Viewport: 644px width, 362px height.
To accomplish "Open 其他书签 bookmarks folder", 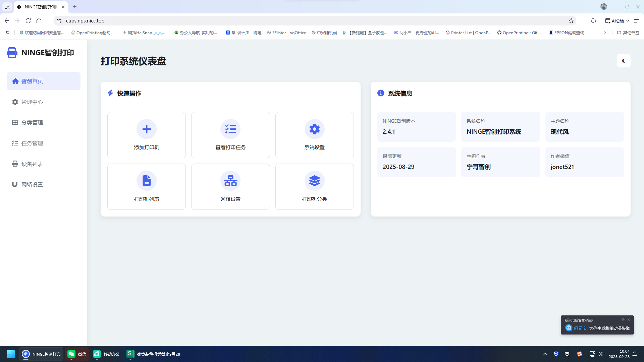I will tap(628, 33).
